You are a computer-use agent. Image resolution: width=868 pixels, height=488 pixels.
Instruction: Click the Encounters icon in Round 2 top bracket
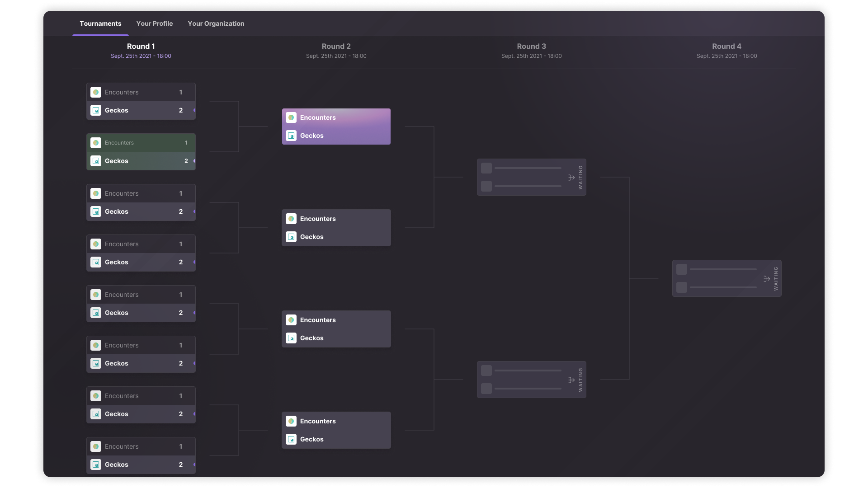(291, 117)
